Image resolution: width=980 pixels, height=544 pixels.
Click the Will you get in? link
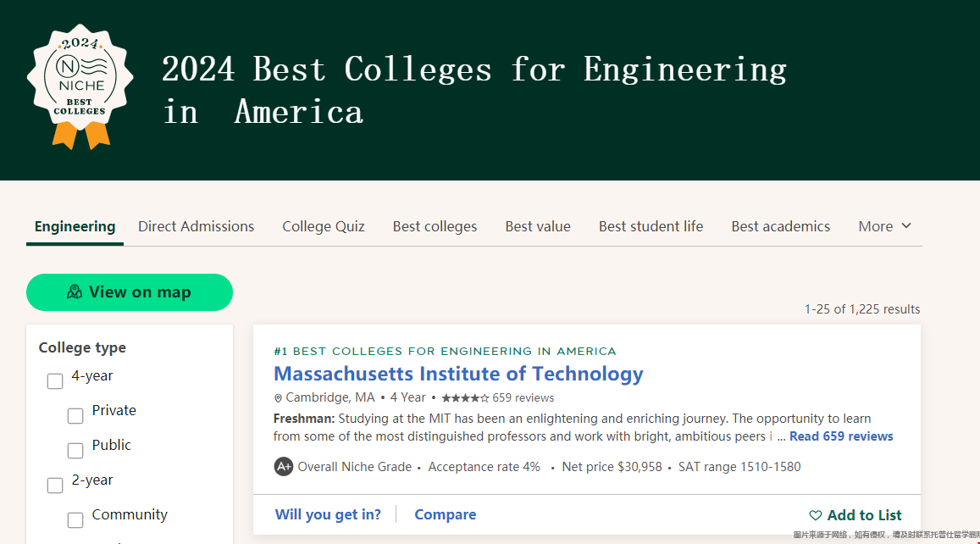328,514
